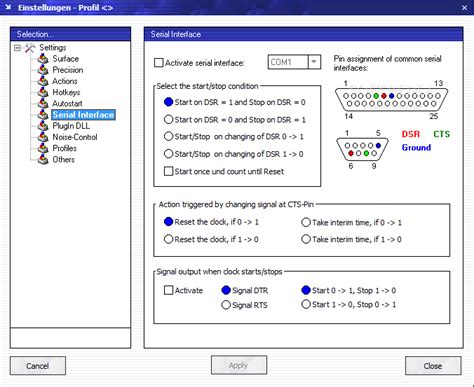Click the red DSR legend label
This screenshot has height=387, width=474.
pos(411,134)
